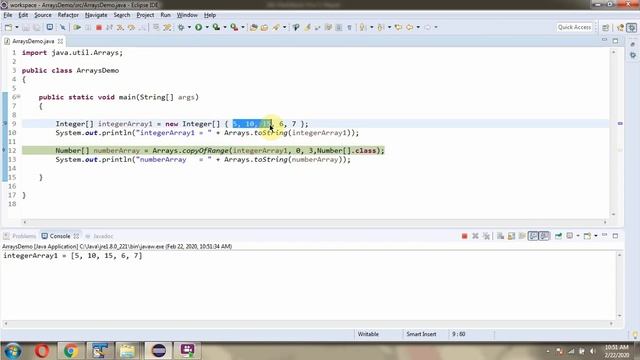Click the Remove All Terminated Launches icon
This screenshot has width=640, height=360.
pyautogui.click(x=486, y=236)
